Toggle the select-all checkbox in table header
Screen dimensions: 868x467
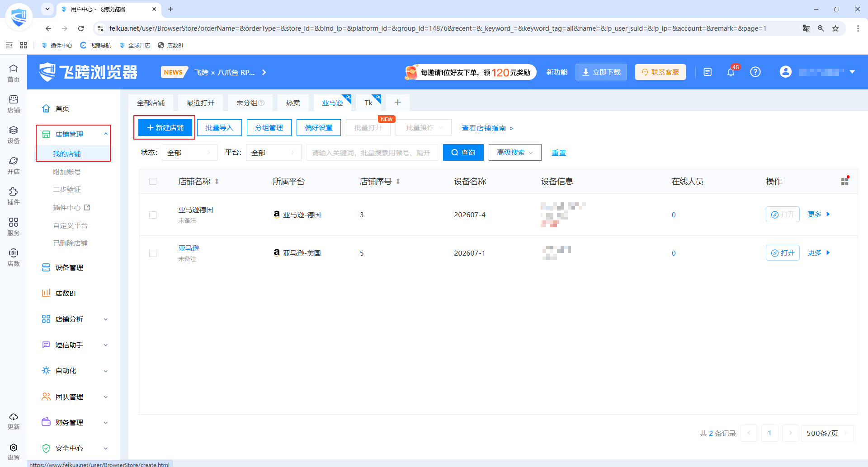153,182
